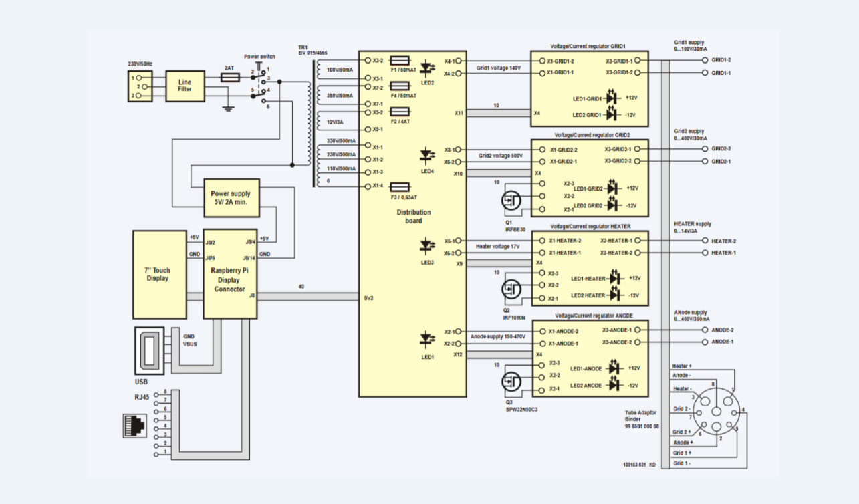Click the 2AT fuse symbol
Image resolution: width=859 pixels, height=504 pixels.
click(x=229, y=78)
